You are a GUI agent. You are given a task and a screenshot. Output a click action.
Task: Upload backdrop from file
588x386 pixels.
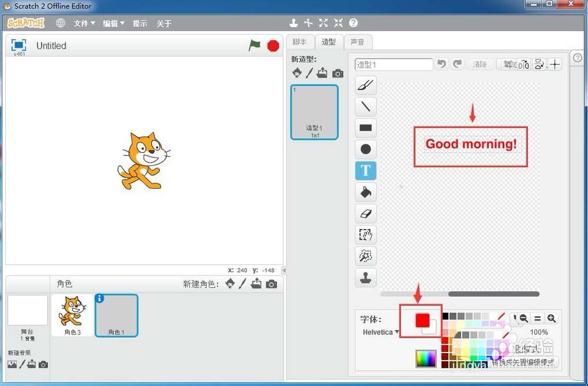click(32, 364)
